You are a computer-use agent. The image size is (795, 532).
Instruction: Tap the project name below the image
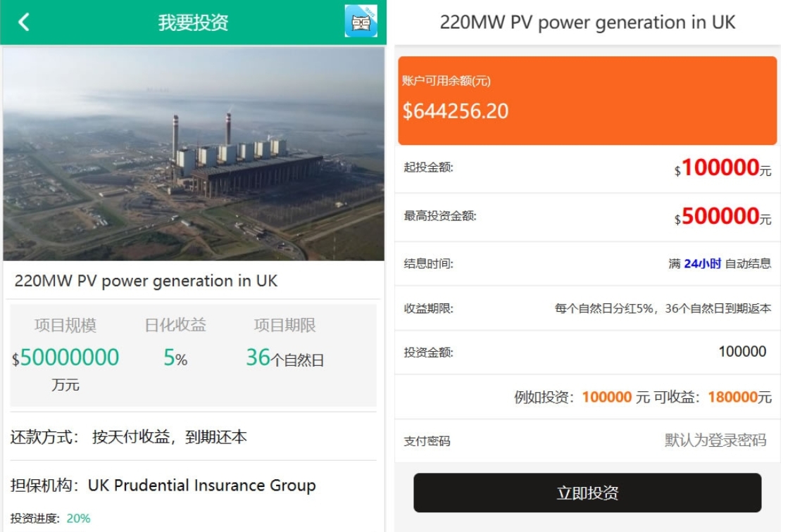pyautogui.click(x=146, y=281)
